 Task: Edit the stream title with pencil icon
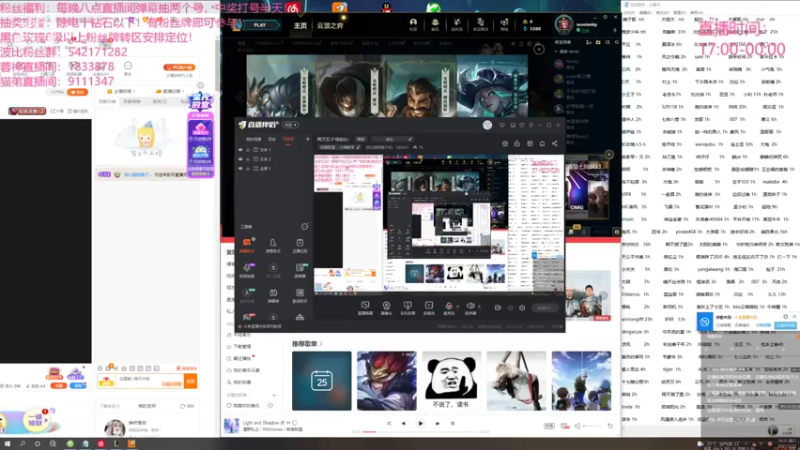410,139
